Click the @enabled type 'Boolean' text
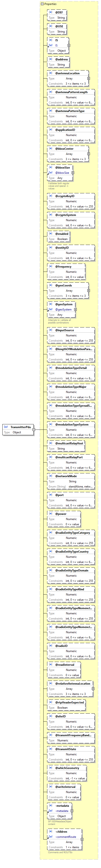Viewport: 101px width, 868px height. click(x=62, y=239)
